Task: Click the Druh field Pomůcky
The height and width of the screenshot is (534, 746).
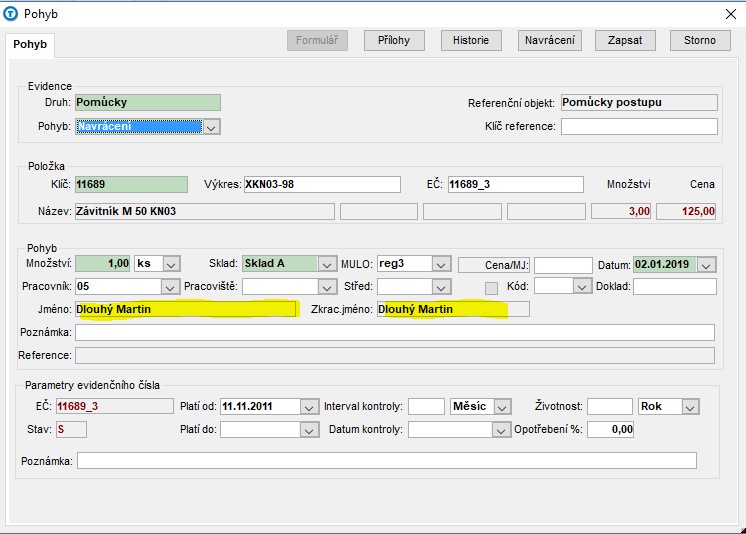Action: pos(147,102)
